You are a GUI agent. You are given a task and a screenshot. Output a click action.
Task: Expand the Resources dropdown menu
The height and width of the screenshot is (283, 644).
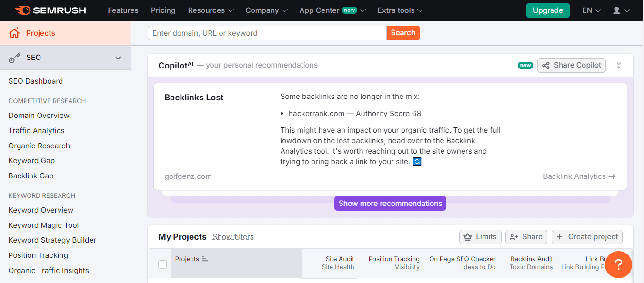tap(211, 10)
